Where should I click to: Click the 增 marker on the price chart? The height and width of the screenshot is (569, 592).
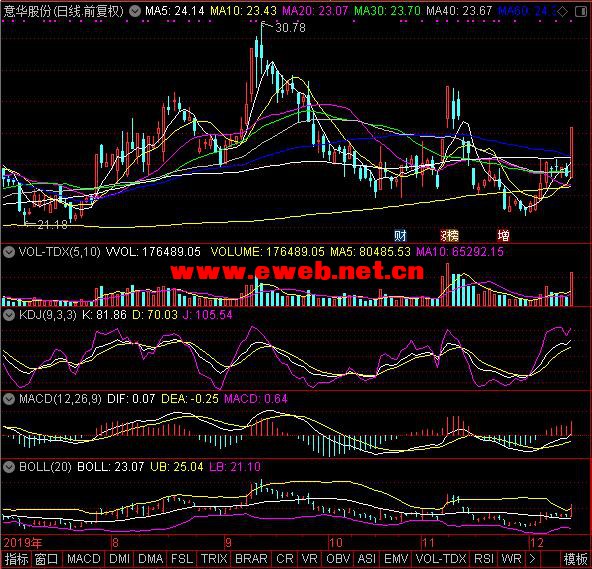503,236
